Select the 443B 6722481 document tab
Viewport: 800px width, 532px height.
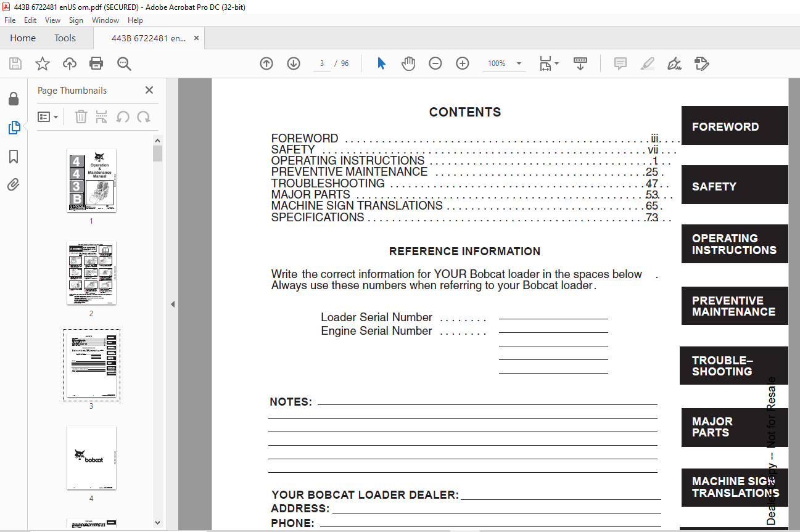(x=148, y=38)
